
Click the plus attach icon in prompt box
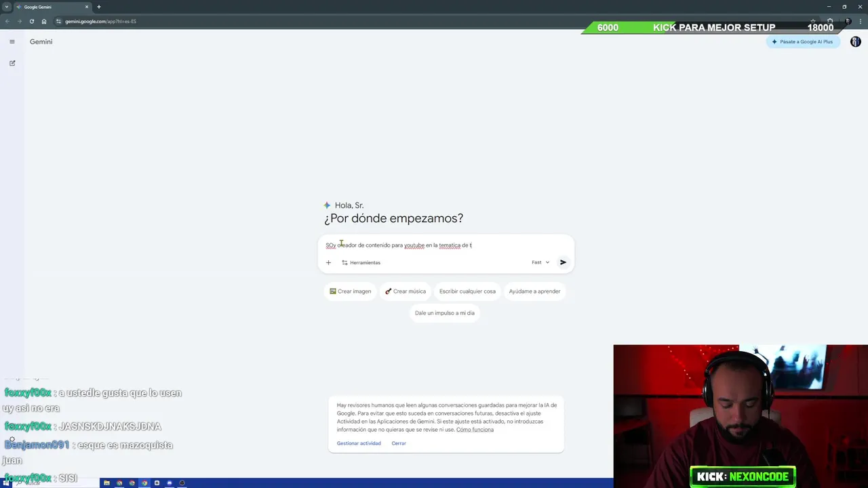click(328, 262)
